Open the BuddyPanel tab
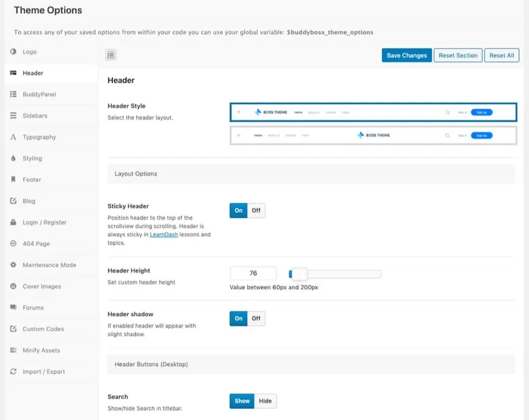Viewport: 529px width, 420px height. point(52,94)
